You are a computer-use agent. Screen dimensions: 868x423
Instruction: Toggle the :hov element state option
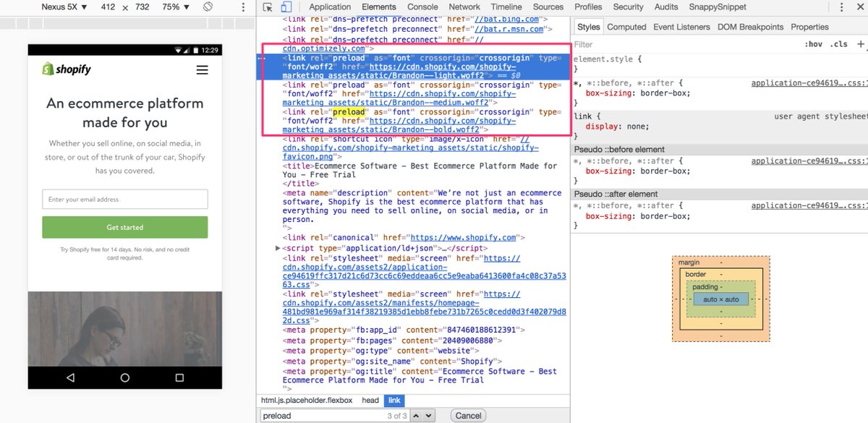coord(813,44)
